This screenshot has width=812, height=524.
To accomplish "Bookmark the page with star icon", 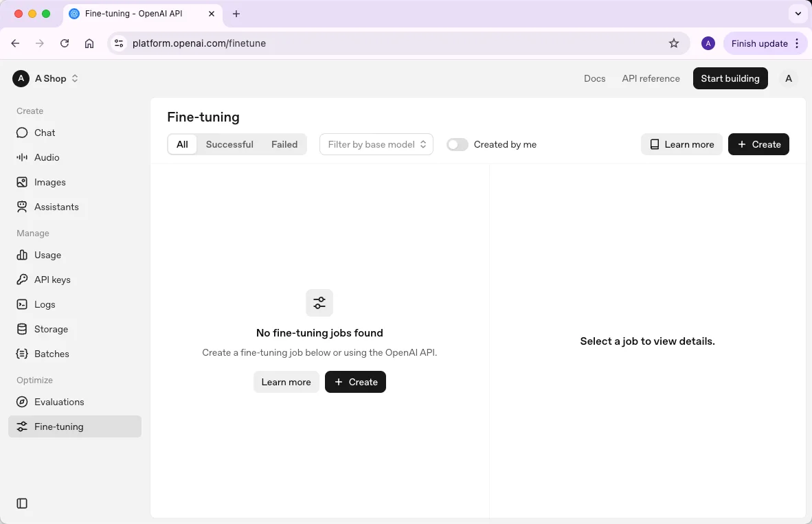I will 674,43.
